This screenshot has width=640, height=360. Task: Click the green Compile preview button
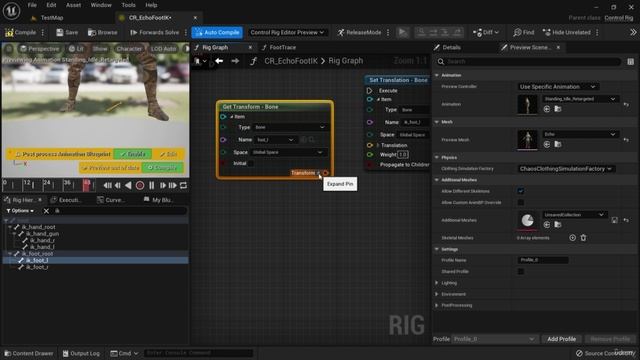[x=162, y=168]
